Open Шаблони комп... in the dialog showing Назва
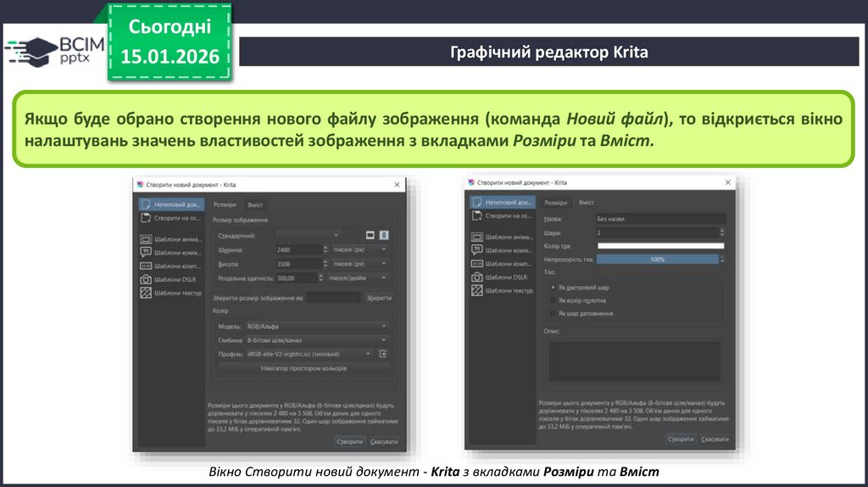868x487 pixels. pos(503,264)
